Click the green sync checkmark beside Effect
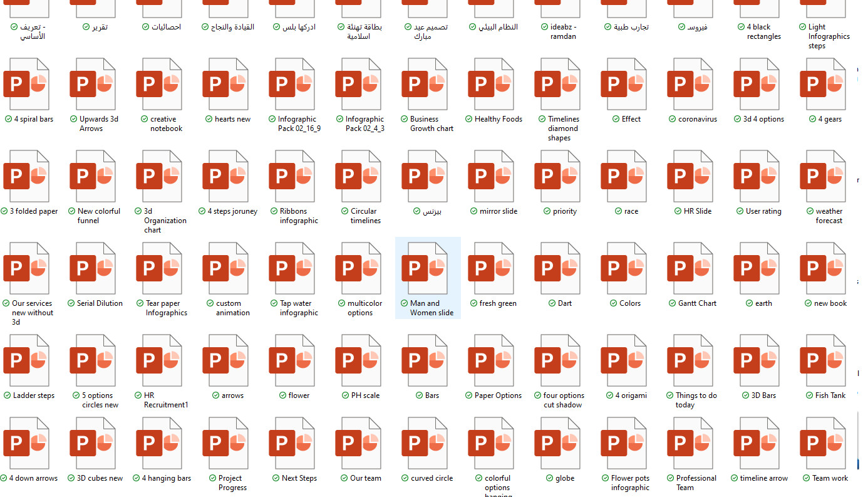 coord(616,119)
